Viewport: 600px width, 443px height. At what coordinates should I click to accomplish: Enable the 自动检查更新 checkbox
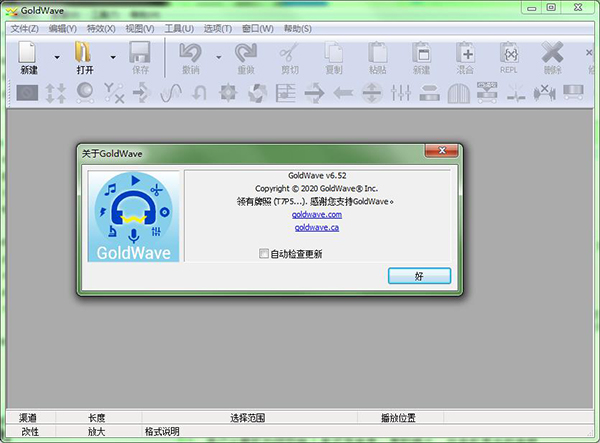click(264, 254)
